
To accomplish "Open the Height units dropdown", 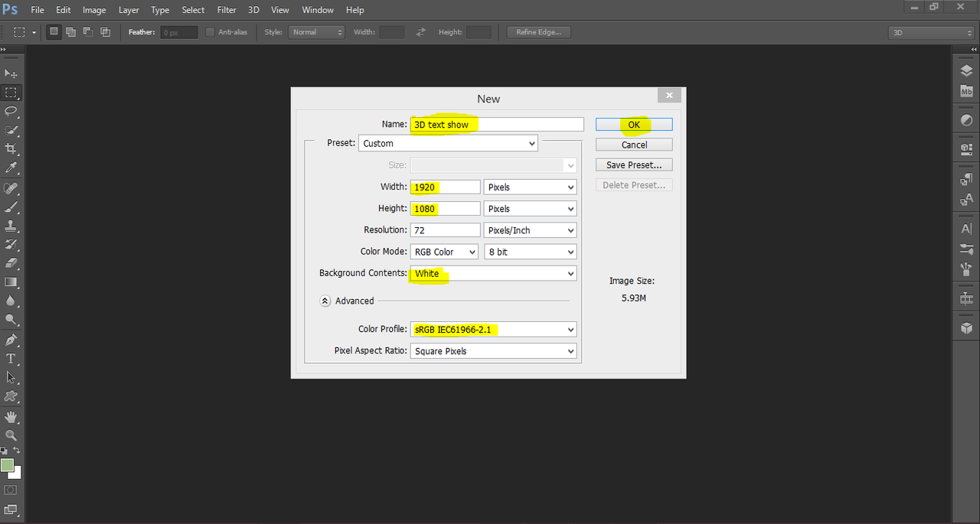I will coord(530,208).
